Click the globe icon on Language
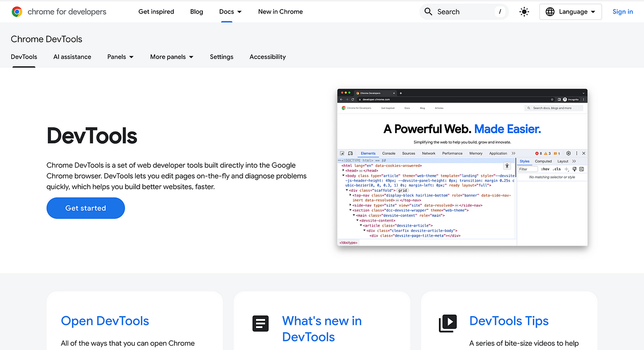The image size is (644, 350). point(550,11)
